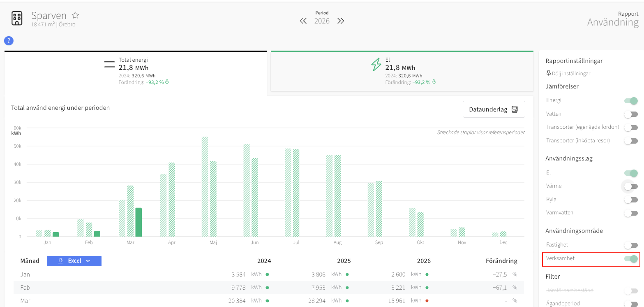Image resolution: width=644 pixels, height=307 pixels.
Task: Toggle the Vatten comparison switch
Action: [631, 114]
